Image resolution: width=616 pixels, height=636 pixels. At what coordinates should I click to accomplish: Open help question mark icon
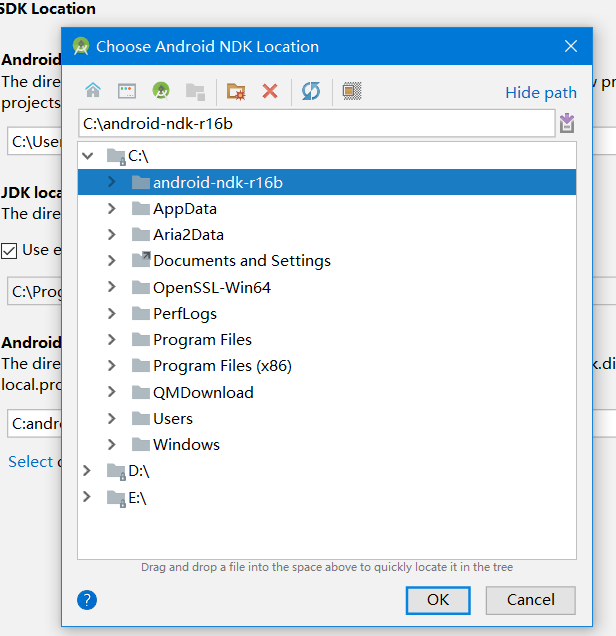point(87,600)
